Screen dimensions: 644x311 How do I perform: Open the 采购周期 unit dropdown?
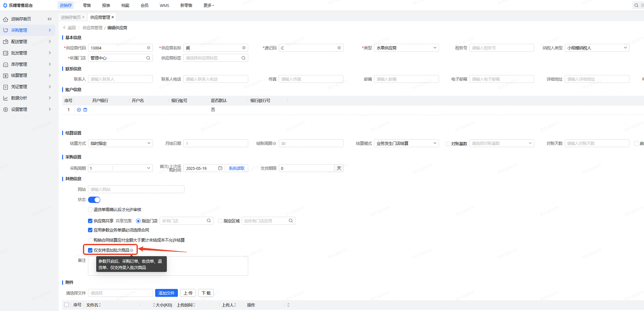tap(132, 168)
